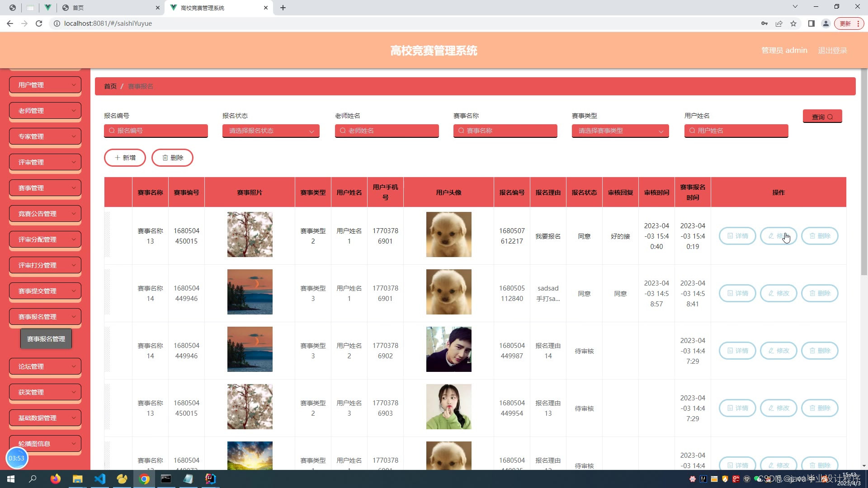Click the share page icon in address bar
The height and width of the screenshot is (488, 868).
point(779,23)
